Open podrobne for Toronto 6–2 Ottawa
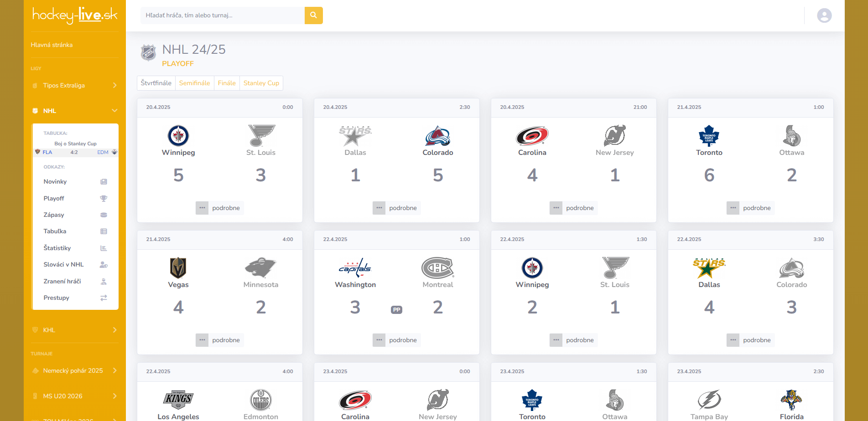The width and height of the screenshot is (868, 421). [x=750, y=208]
